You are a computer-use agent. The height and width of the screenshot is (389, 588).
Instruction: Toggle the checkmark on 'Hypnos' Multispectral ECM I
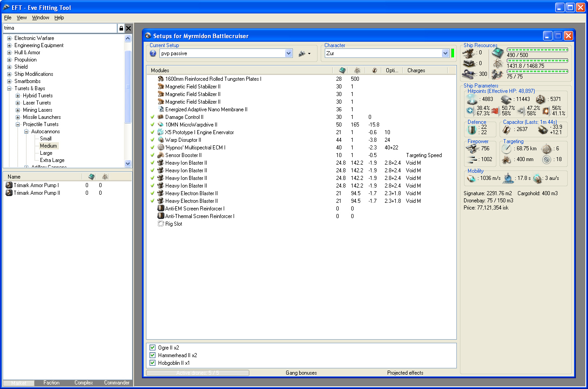[152, 148]
